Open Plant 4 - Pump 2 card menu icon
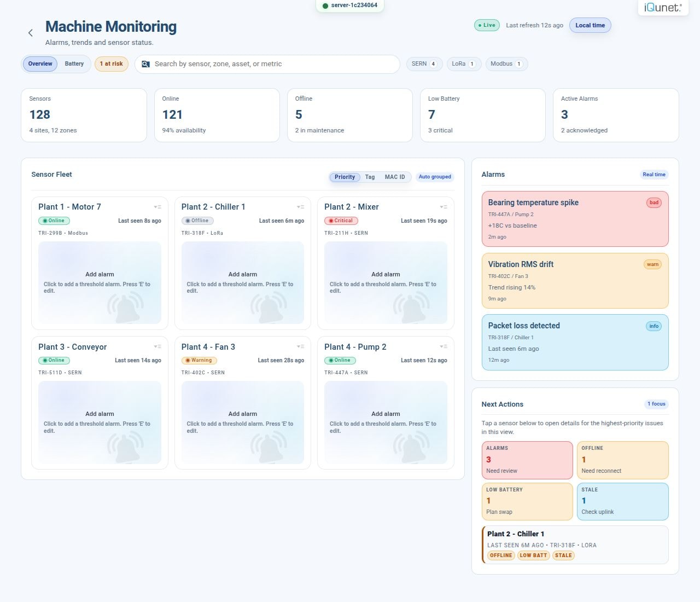Screen dimensions: 700x602 444,346
